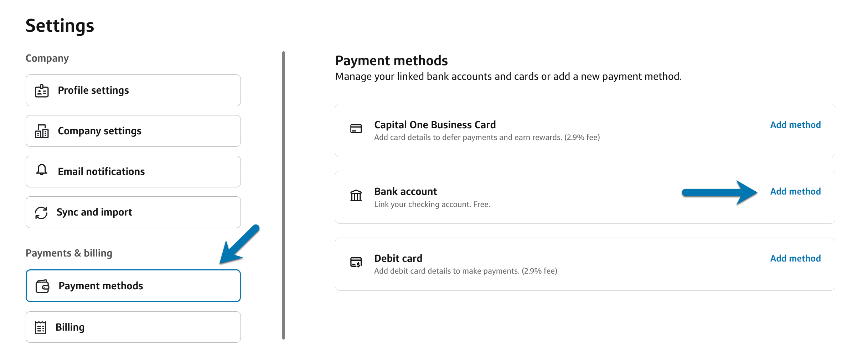Viewport: 868px width, 352px height.
Task: Add method for Capital One Business Card
Action: pos(795,125)
